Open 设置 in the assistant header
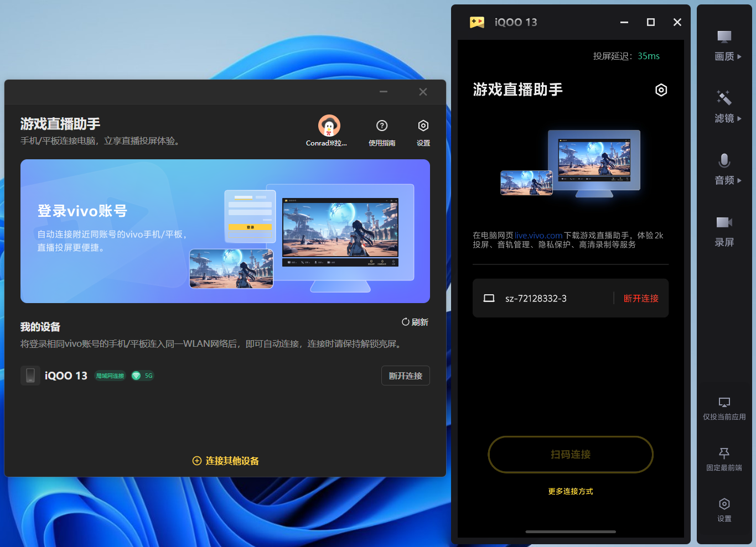 (423, 132)
